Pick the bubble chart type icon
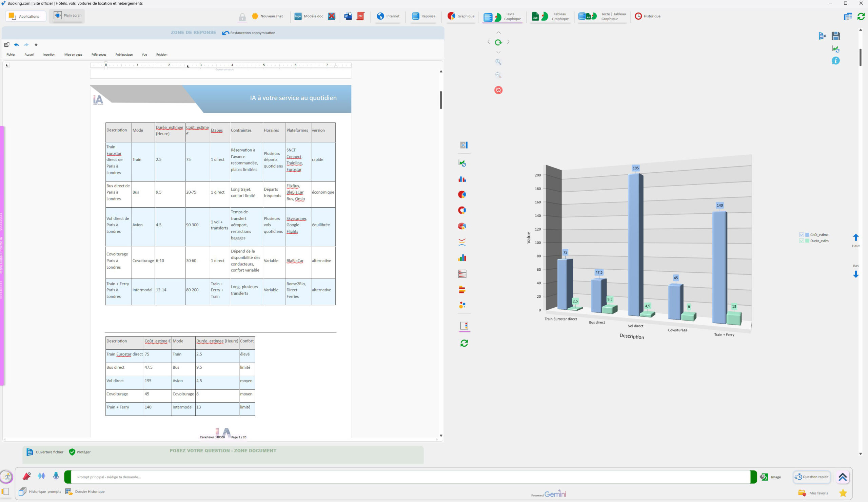868x502 pixels. [x=462, y=305]
